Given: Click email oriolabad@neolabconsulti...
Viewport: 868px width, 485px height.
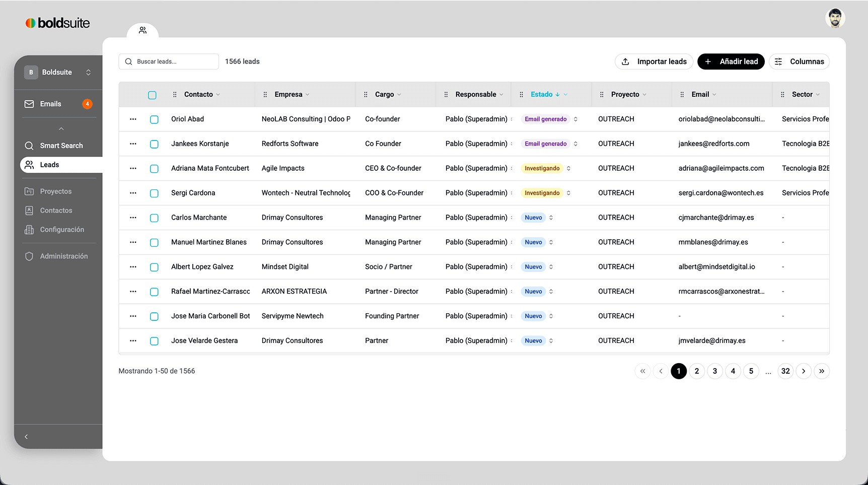Looking at the screenshot, I should tap(721, 119).
